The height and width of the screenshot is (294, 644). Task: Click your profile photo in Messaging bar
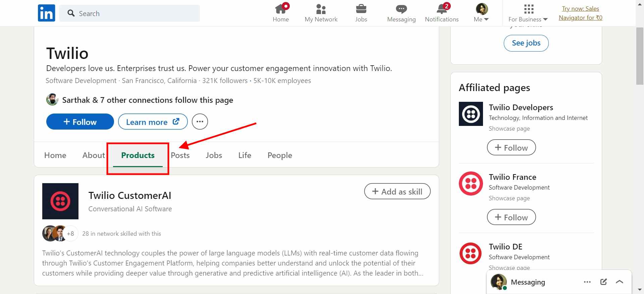[x=498, y=282]
